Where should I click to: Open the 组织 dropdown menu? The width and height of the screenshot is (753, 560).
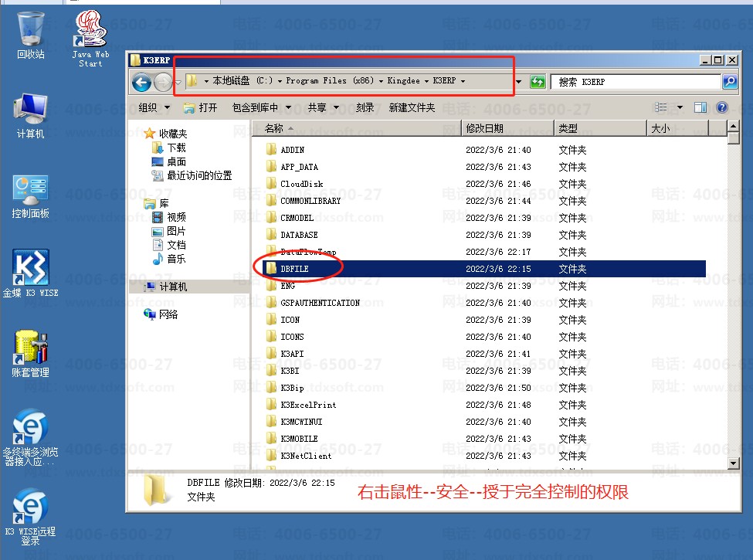pos(154,107)
